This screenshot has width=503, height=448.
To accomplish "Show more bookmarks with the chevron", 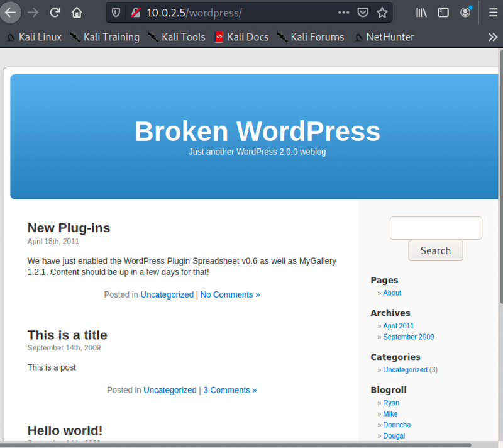I will tap(493, 37).
